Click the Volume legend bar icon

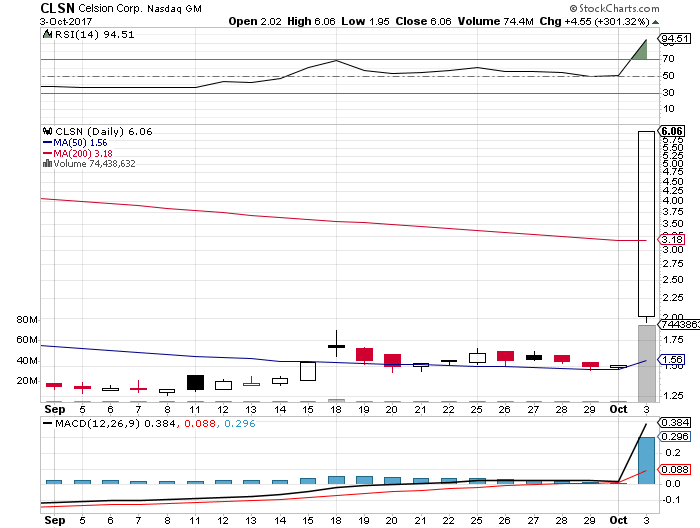pyautogui.click(x=46, y=163)
